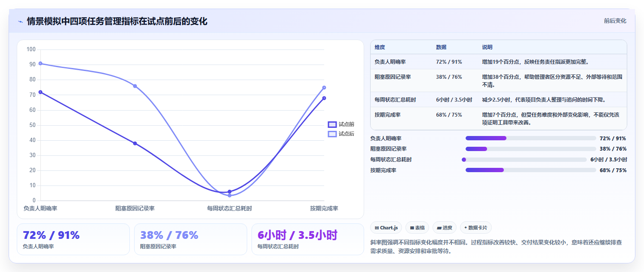This screenshot has height=272, width=644.
Task: Click the 负责人明确率 progress bar
Action: pos(531,138)
